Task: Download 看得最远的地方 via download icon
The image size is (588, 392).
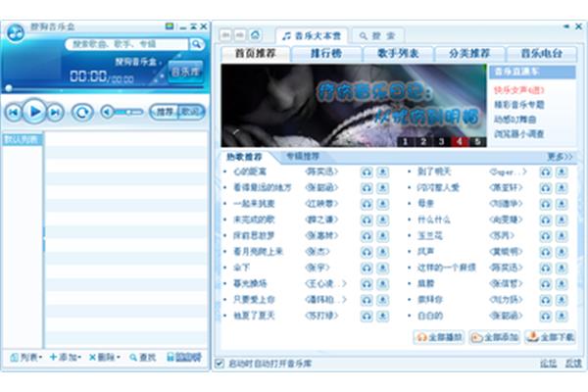Action: coord(382,188)
